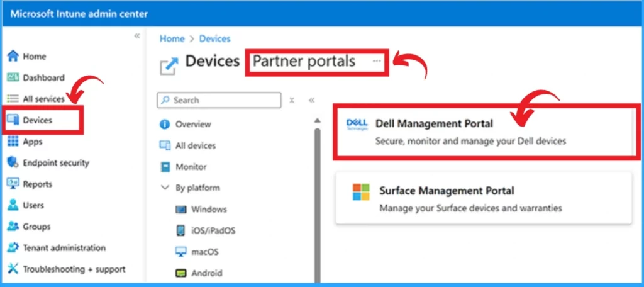Click 'Secure, monitor and manage your Dell devices' text
The height and width of the screenshot is (287, 644).
point(470,141)
